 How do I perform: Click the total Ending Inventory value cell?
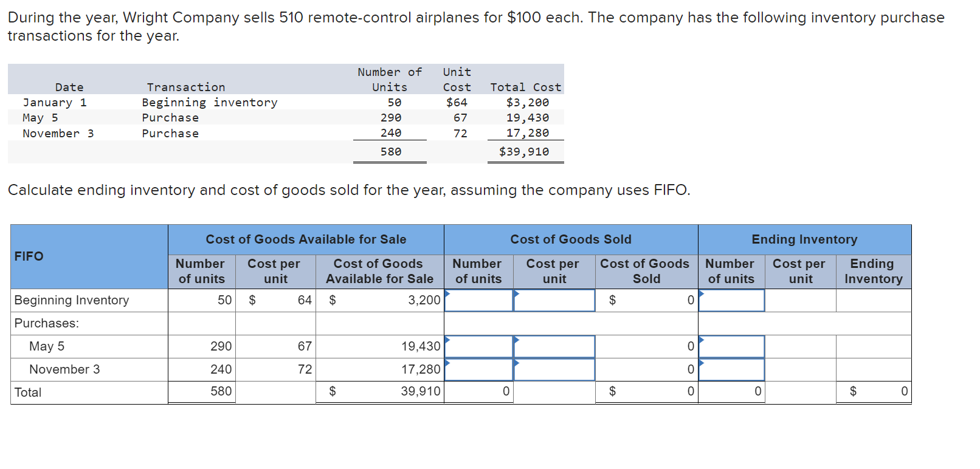pyautogui.click(x=874, y=392)
